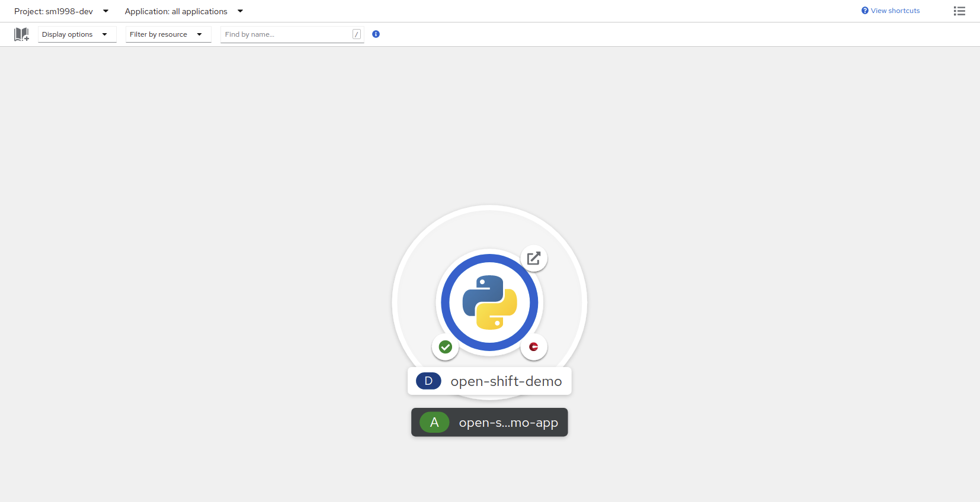The height and width of the screenshot is (502, 980).
Task: Click the blue info icon beside search
Action: click(376, 34)
